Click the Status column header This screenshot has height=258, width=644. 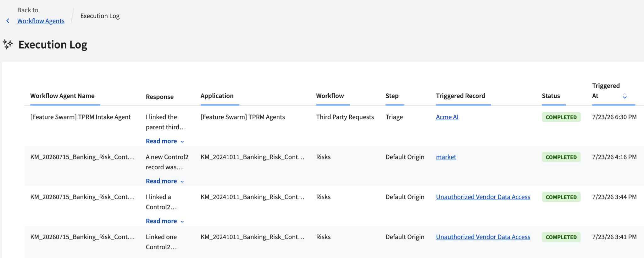click(x=551, y=96)
